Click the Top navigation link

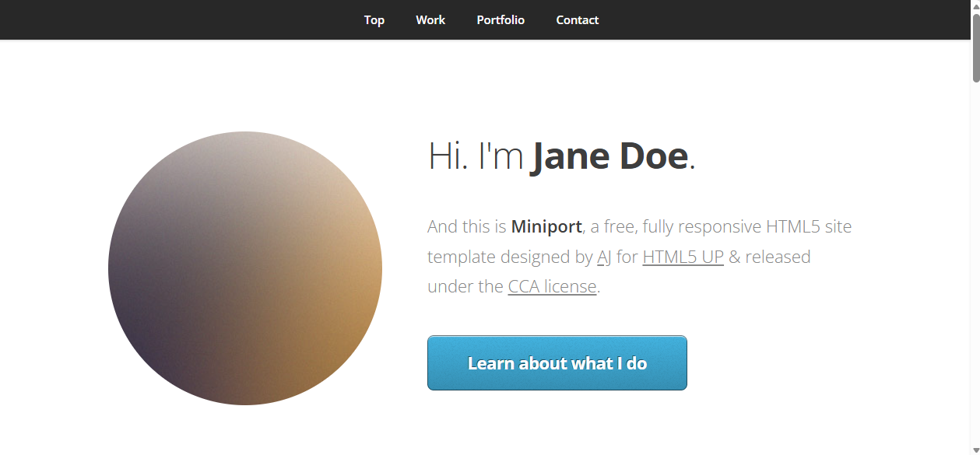click(x=374, y=20)
